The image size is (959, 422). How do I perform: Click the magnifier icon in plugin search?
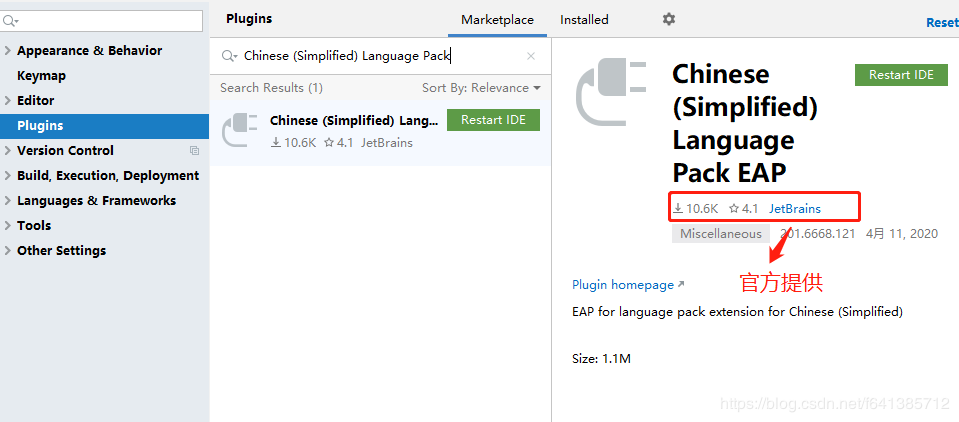coord(229,56)
